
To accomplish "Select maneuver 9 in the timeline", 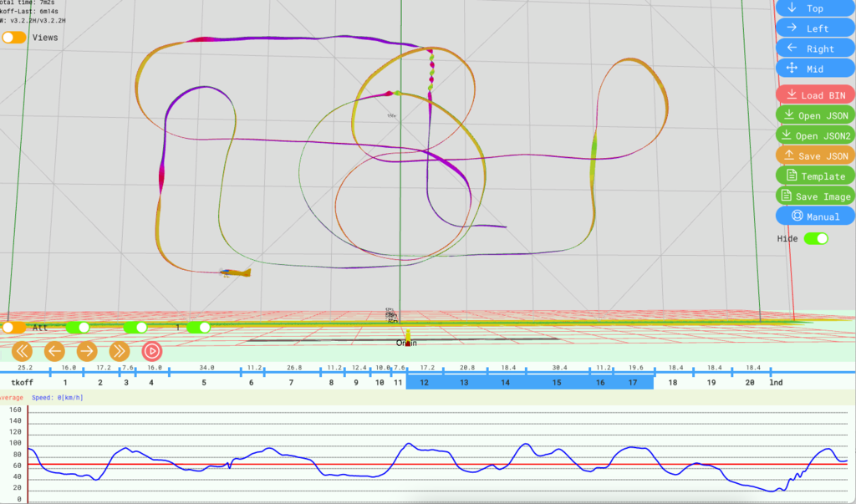I will pos(356,382).
